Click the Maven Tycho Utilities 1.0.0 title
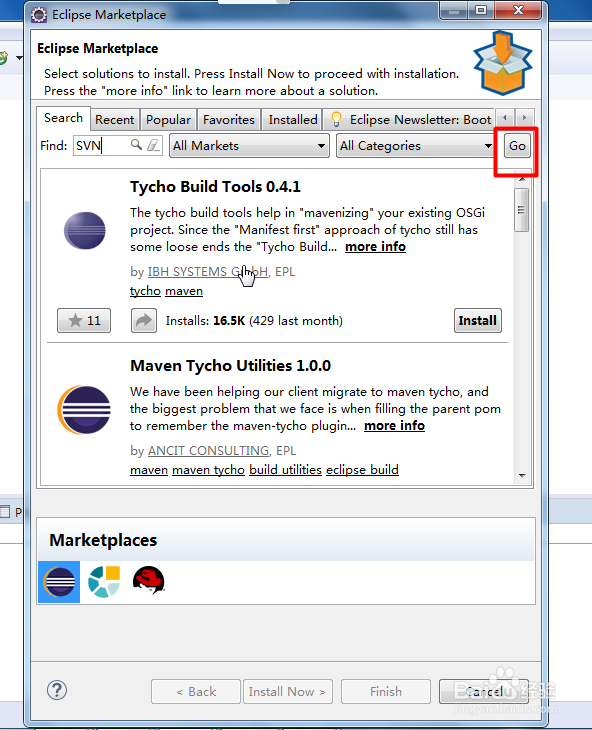This screenshot has height=730, width=592. (230, 366)
